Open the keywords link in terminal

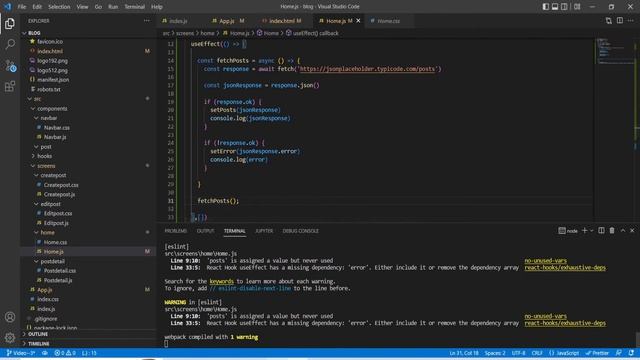click(222, 281)
